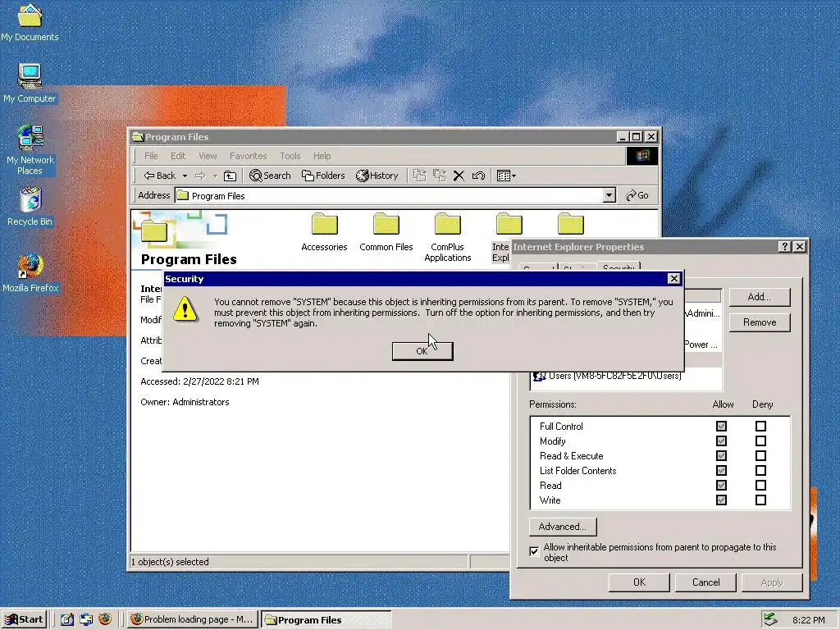
Task: Uncheck Allow inheritable permissions from parent
Action: 534,551
